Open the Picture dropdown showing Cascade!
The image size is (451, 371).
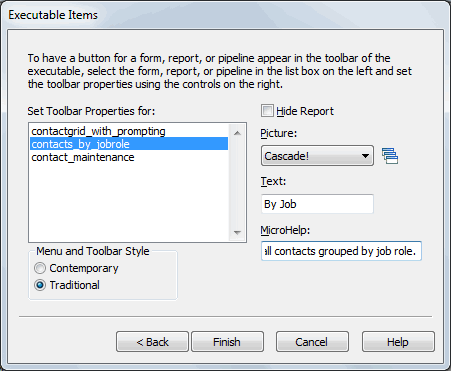pos(317,156)
